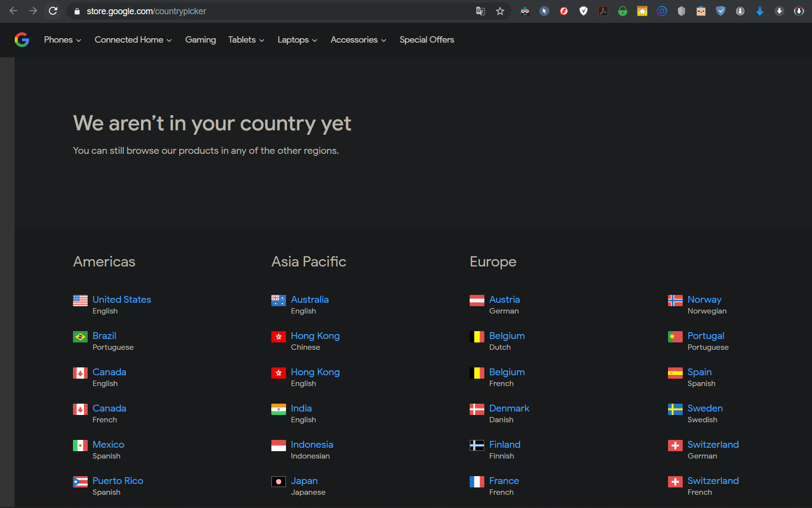Click the Brazil flag icon
This screenshot has height=508, width=812.
coord(80,337)
